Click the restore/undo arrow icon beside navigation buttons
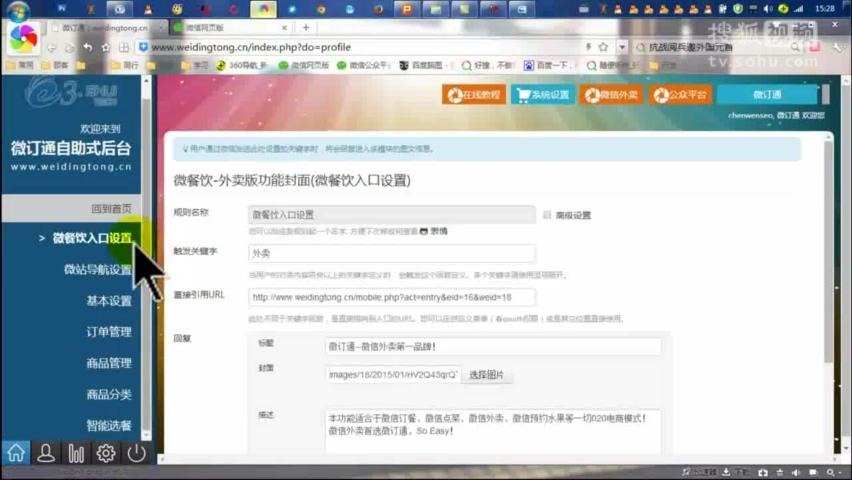 [x=87, y=47]
